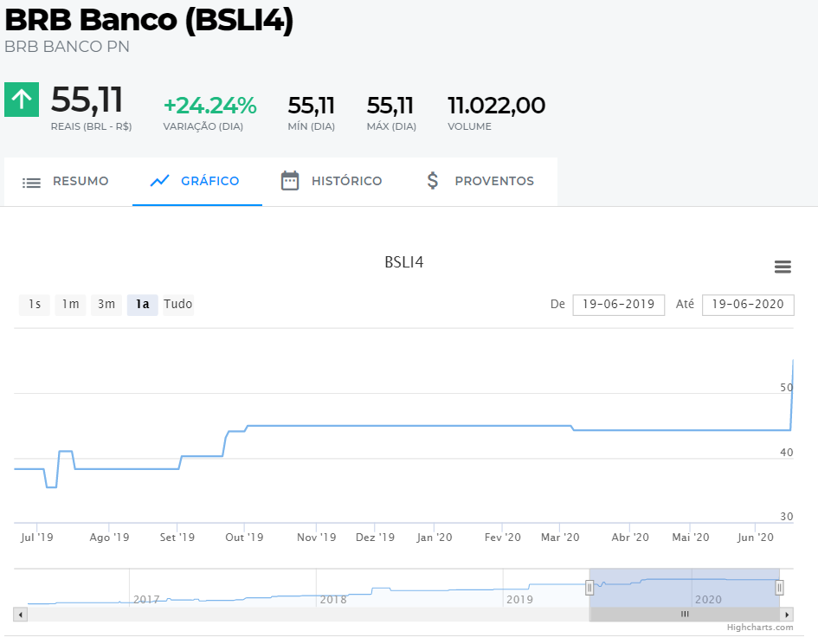Click the Até date field 19-06-2020

click(x=748, y=305)
